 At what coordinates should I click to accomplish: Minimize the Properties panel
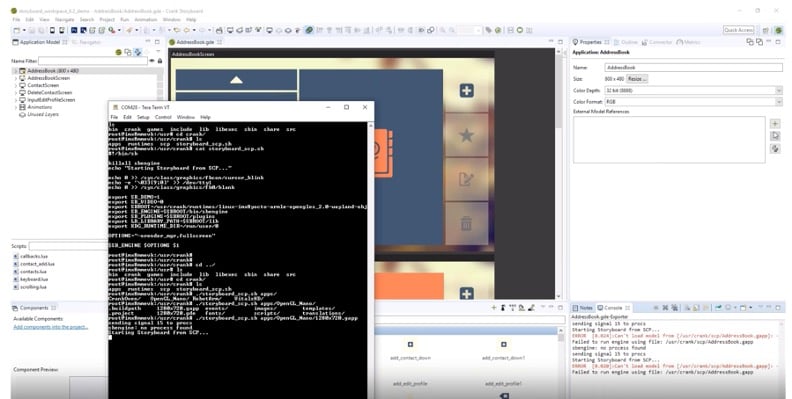click(770, 42)
